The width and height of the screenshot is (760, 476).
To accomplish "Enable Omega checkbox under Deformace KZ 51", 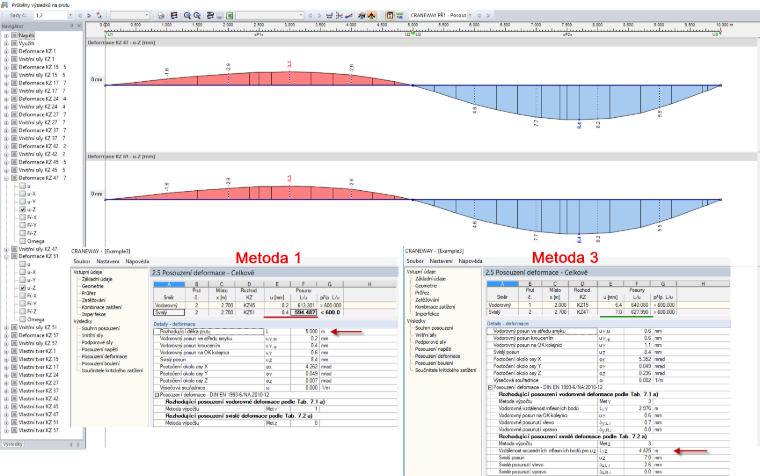I will point(22,319).
